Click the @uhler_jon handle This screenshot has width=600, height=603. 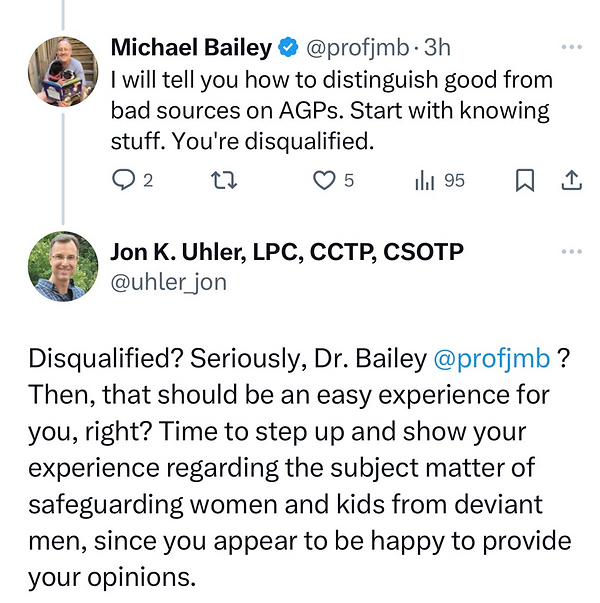(x=168, y=282)
